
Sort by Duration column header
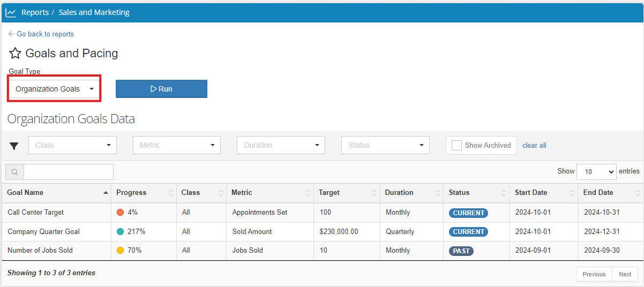[411, 193]
